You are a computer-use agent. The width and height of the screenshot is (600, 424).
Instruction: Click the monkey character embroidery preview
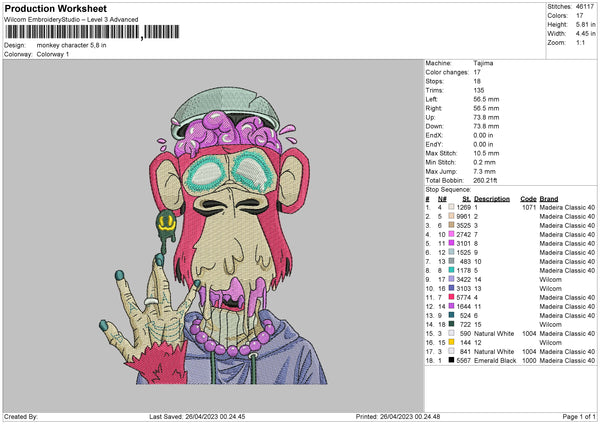tap(213, 220)
